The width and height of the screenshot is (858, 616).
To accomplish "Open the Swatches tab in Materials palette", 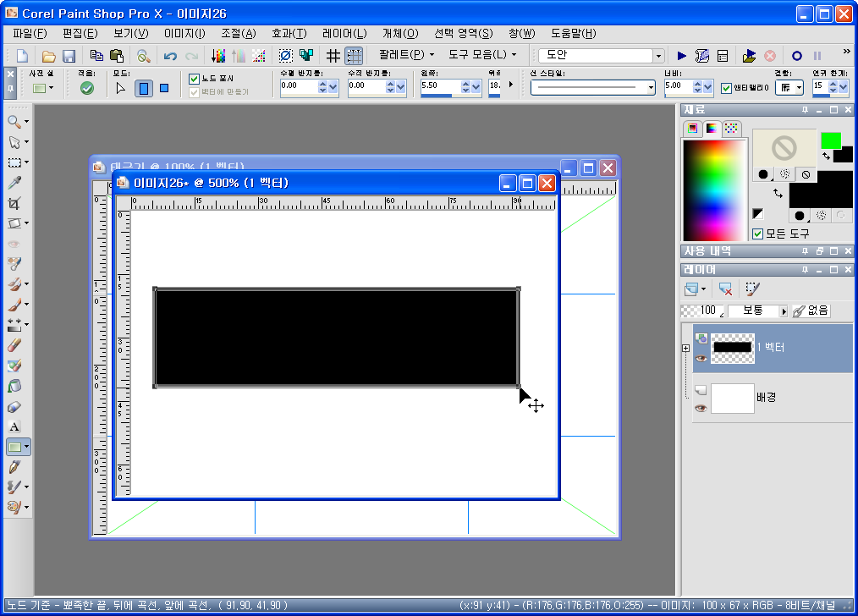I will click(732, 128).
